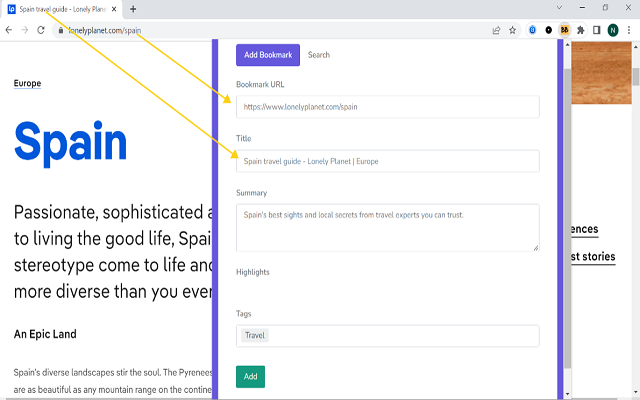
Task: Click the lock icon in address bar
Action: click(60, 30)
